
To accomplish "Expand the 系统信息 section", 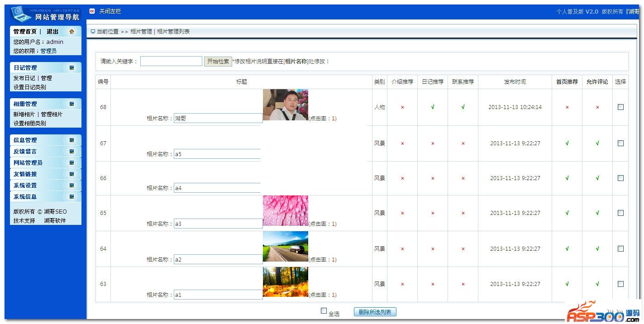I will [46, 197].
